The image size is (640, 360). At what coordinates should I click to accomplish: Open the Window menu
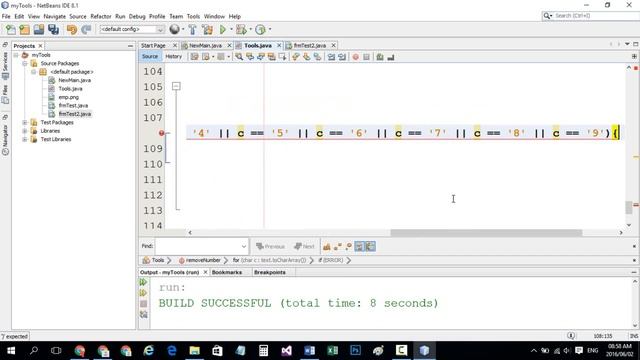click(x=214, y=16)
